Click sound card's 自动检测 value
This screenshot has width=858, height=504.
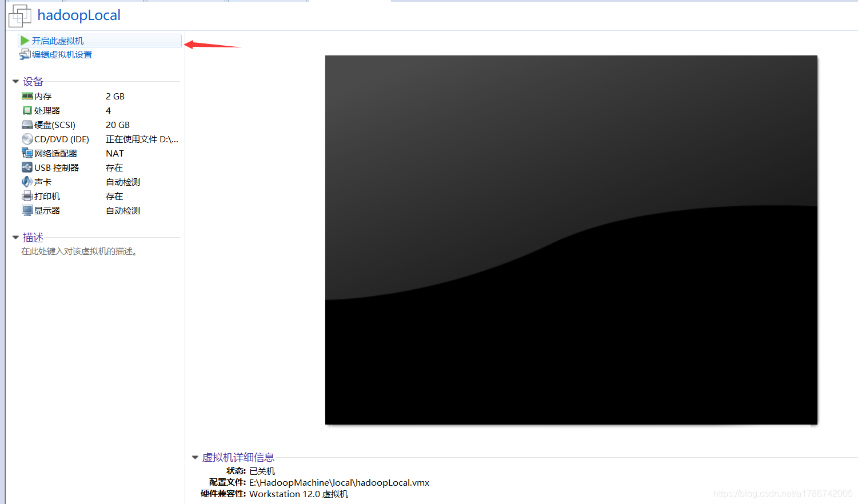click(x=123, y=182)
